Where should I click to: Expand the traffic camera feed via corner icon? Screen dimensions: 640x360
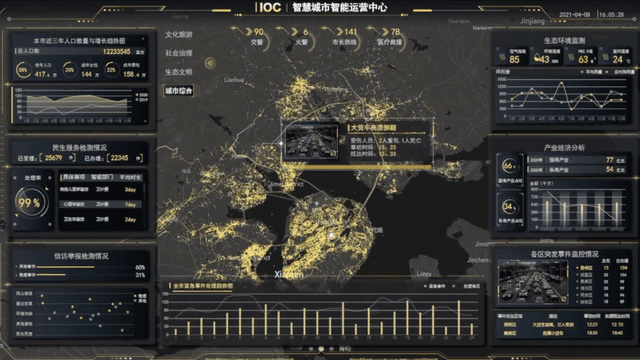[x=563, y=299]
